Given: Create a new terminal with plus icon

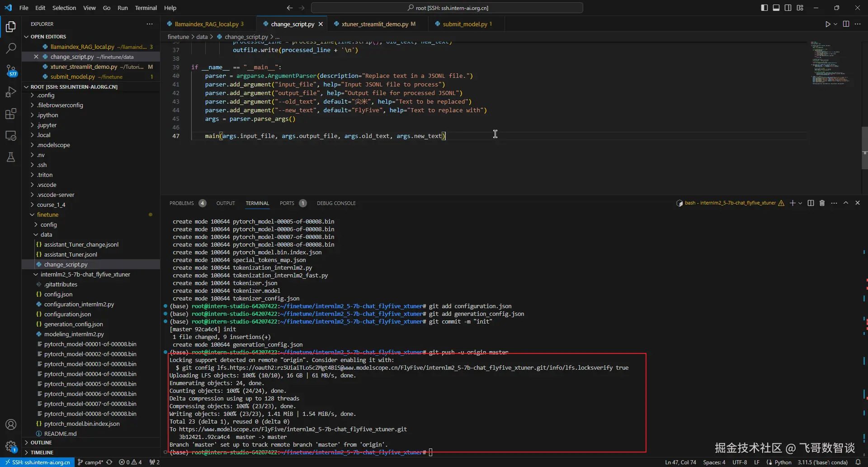Looking at the screenshot, I should [792, 203].
